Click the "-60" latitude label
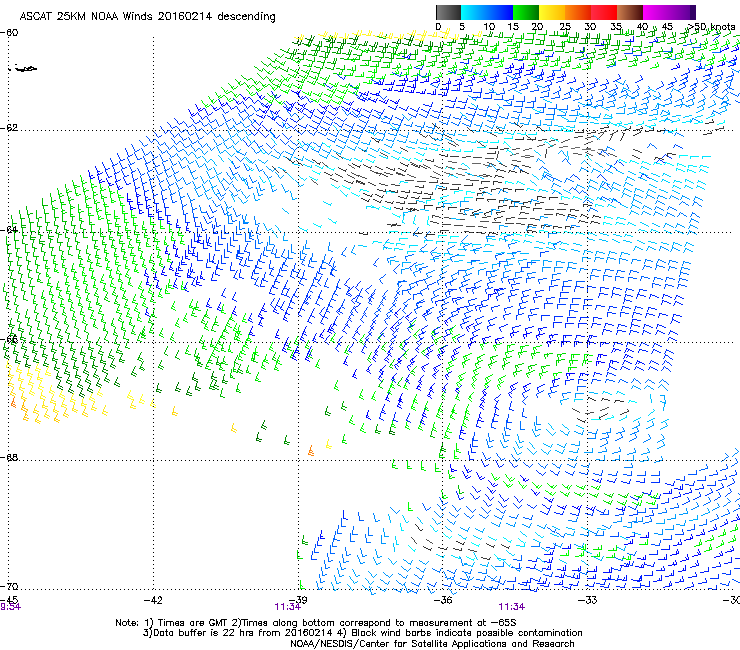 click(9, 33)
